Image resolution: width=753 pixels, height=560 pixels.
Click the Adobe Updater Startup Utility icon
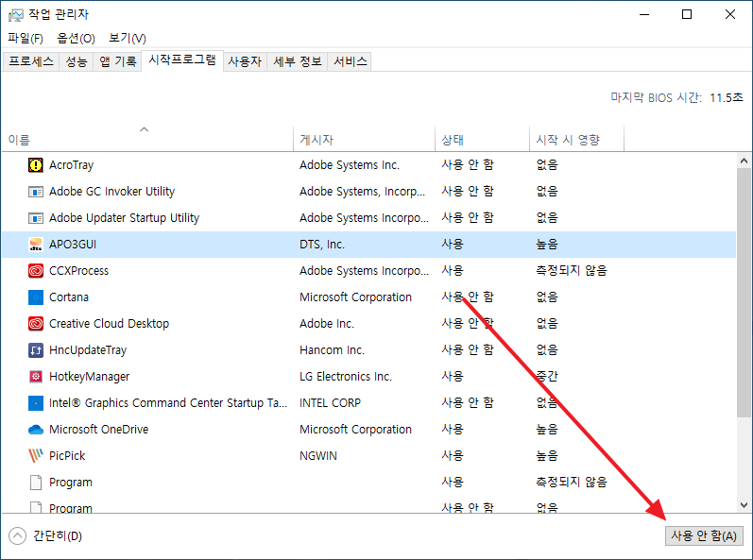pyautogui.click(x=36, y=218)
